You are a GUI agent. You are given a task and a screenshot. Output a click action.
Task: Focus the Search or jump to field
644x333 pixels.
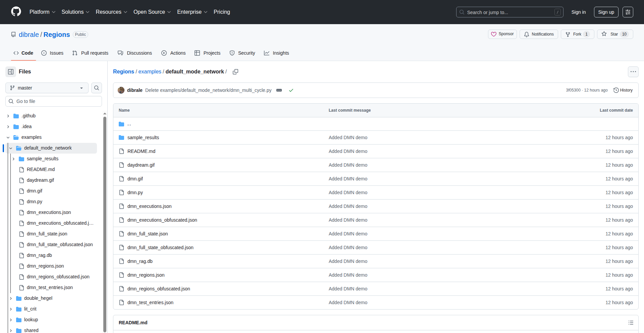click(x=509, y=12)
